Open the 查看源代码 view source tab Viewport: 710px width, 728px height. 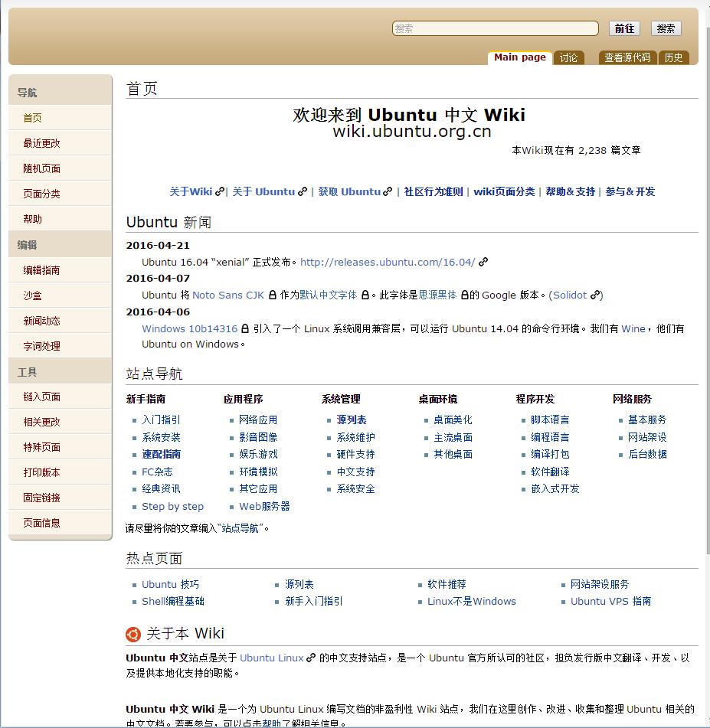pyautogui.click(x=627, y=57)
